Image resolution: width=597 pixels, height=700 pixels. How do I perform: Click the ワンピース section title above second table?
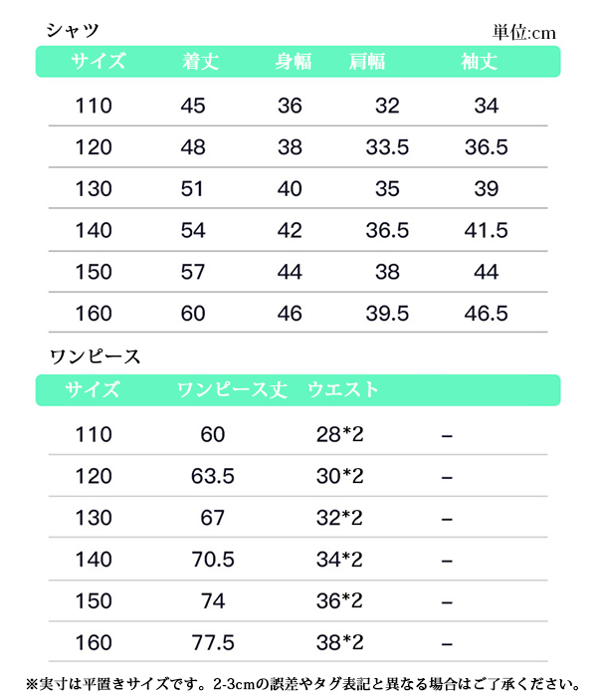point(95,354)
